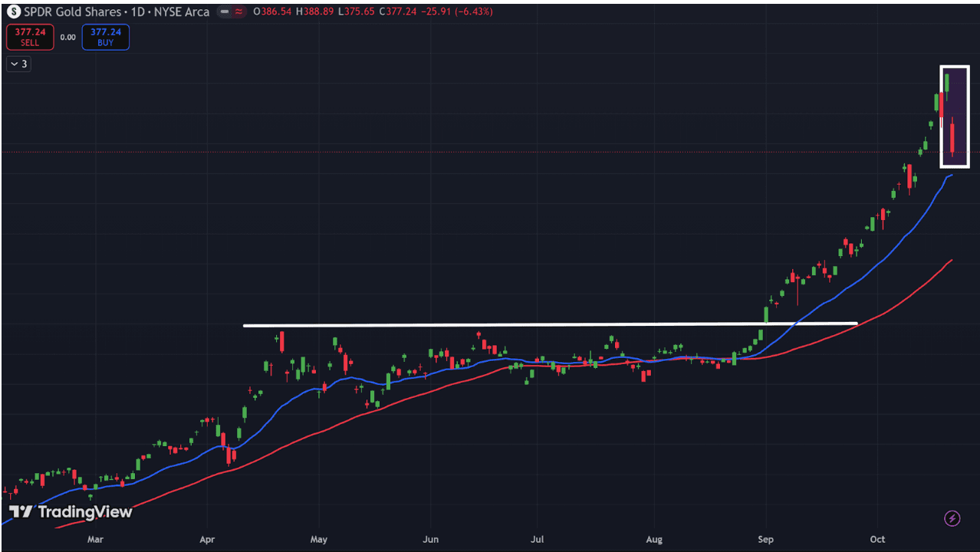
Task: Click the Oct label on time axis
Action: pos(877,539)
